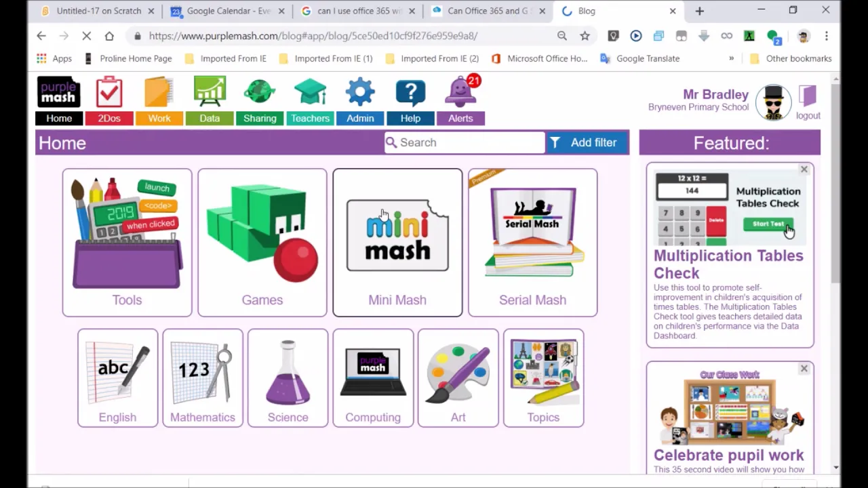868x488 pixels.
Task: Stop loading the page
Action: [86, 36]
